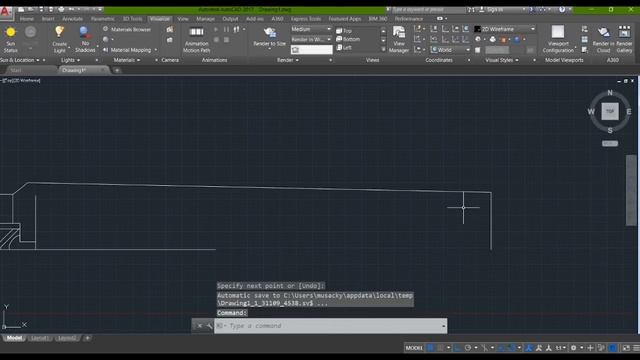Toggle snap mode in status bar
The image size is (640, 360).
tap(440, 348)
